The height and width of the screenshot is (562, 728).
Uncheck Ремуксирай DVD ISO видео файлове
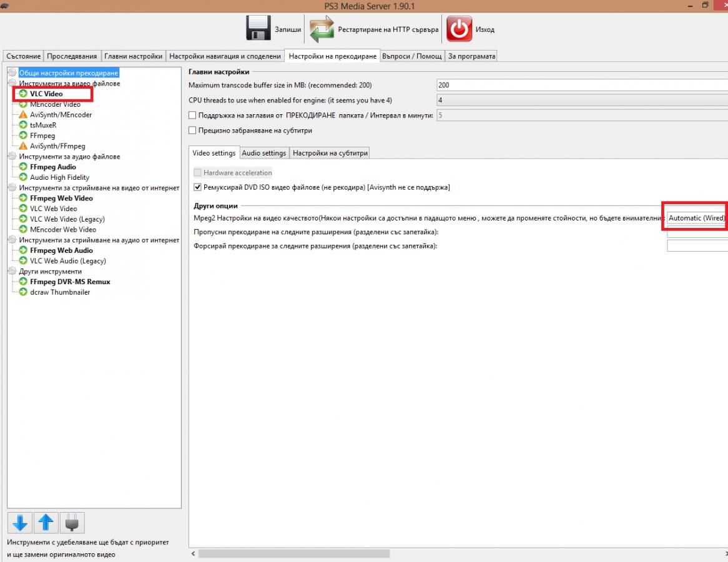coord(197,187)
